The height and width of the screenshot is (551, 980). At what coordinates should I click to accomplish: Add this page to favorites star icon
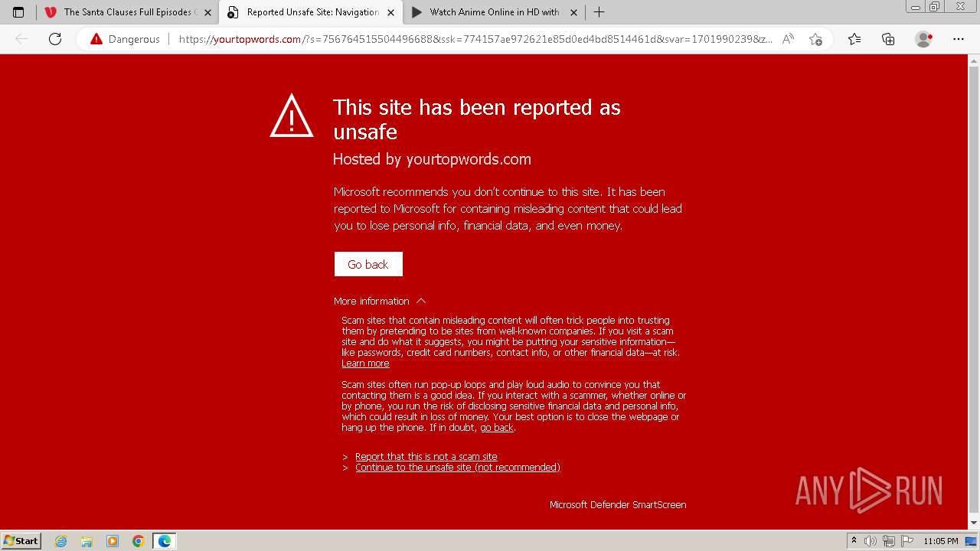tap(815, 39)
